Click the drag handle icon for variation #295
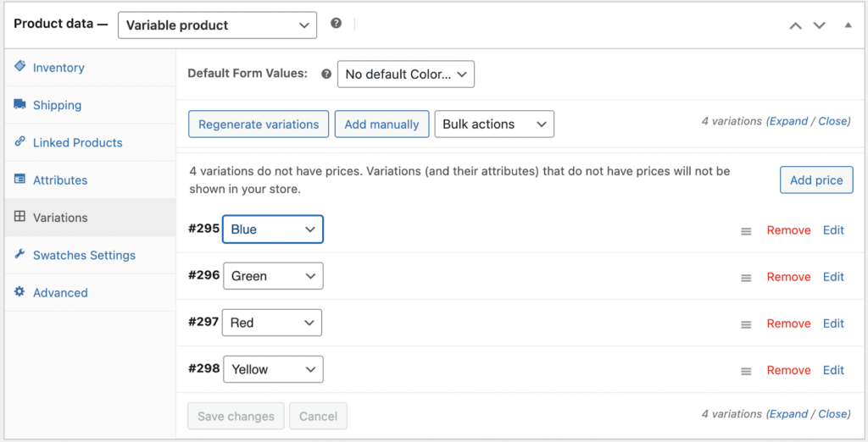The height and width of the screenshot is (442, 868). [x=746, y=231]
